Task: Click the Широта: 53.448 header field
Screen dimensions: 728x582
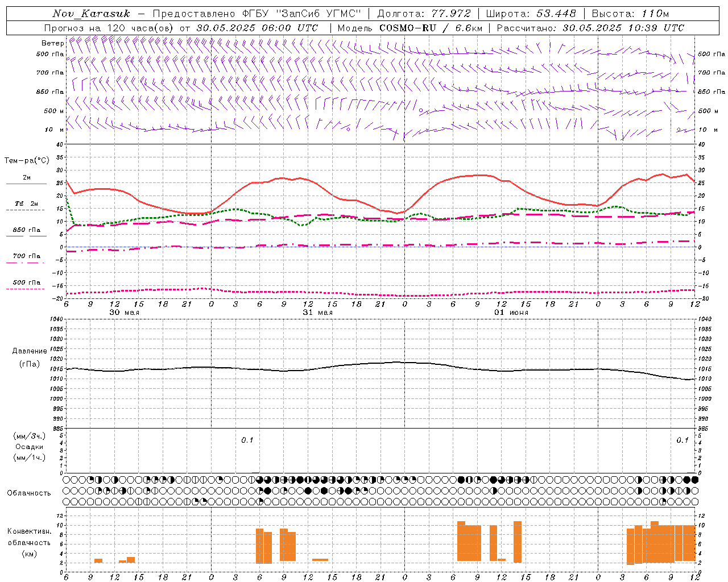Action: pyautogui.click(x=531, y=14)
